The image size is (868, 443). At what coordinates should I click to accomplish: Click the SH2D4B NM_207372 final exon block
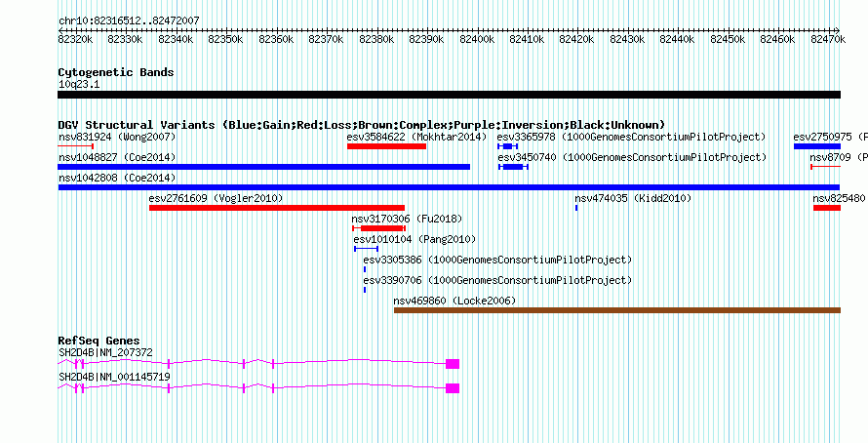click(x=453, y=364)
